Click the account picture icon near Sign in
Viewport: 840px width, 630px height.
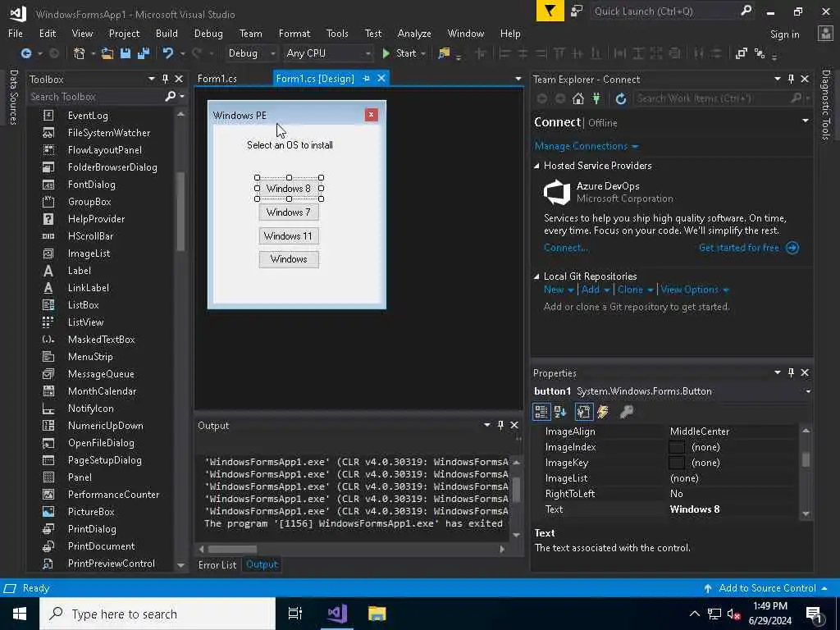pyautogui.click(x=825, y=34)
